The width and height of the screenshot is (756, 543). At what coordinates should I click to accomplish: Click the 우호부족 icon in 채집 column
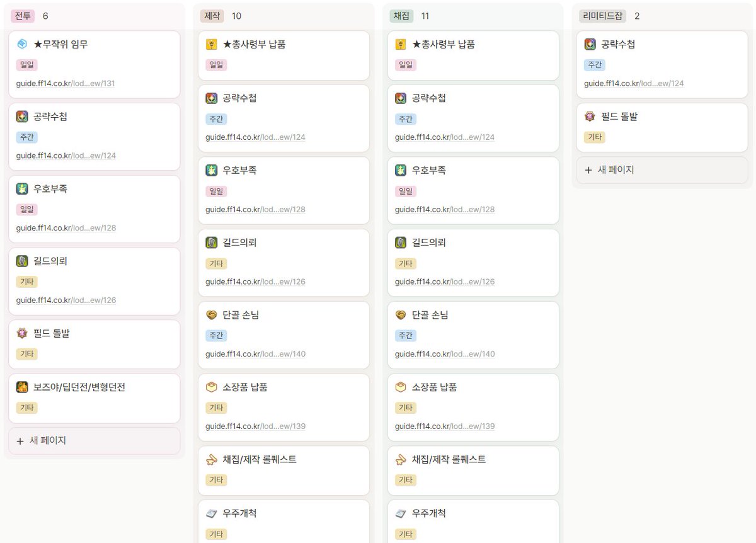(x=401, y=170)
